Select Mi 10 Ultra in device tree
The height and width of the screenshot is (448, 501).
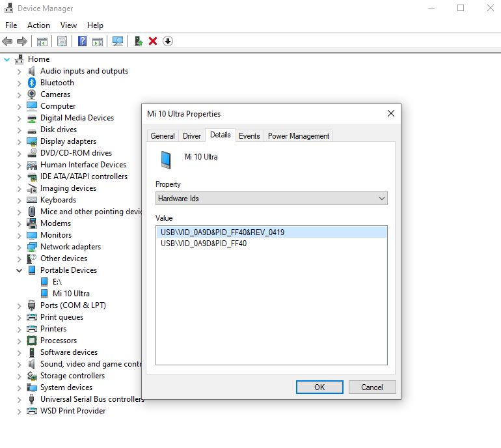click(72, 294)
